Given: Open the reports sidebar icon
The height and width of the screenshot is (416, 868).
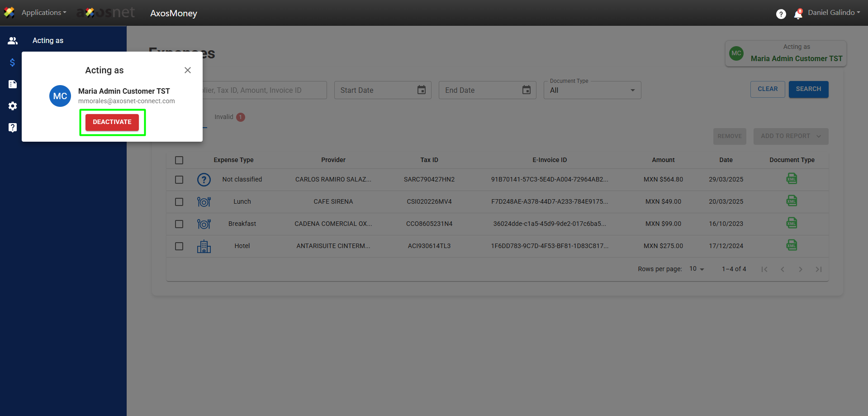Looking at the screenshot, I should click(x=13, y=84).
